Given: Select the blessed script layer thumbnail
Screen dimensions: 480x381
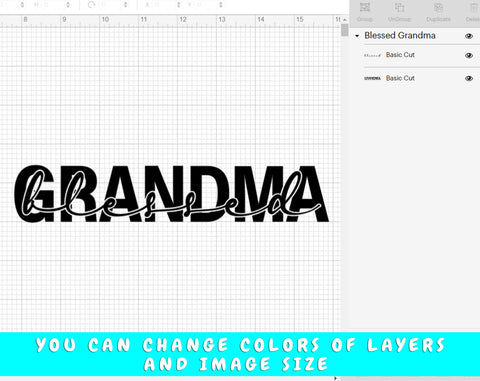Looking at the screenshot, I should pyautogui.click(x=372, y=55).
